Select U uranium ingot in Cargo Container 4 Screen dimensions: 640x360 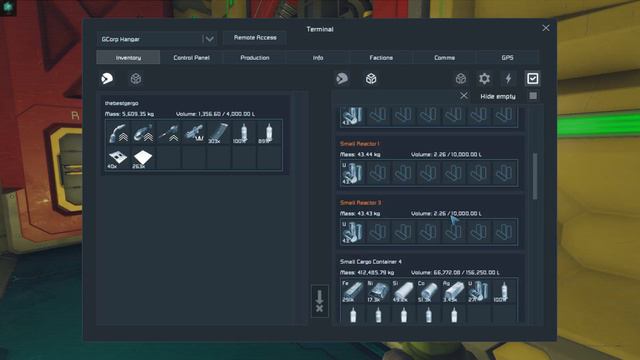point(479,291)
